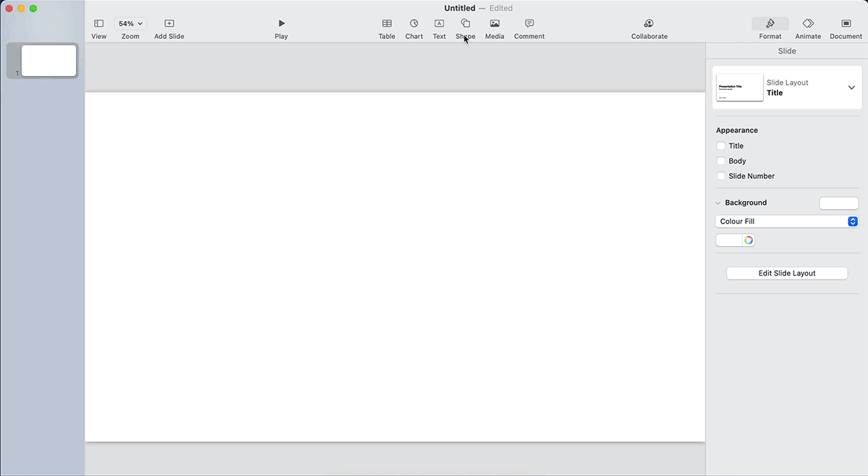Expand the Slide Layout chooser

pyautogui.click(x=851, y=87)
